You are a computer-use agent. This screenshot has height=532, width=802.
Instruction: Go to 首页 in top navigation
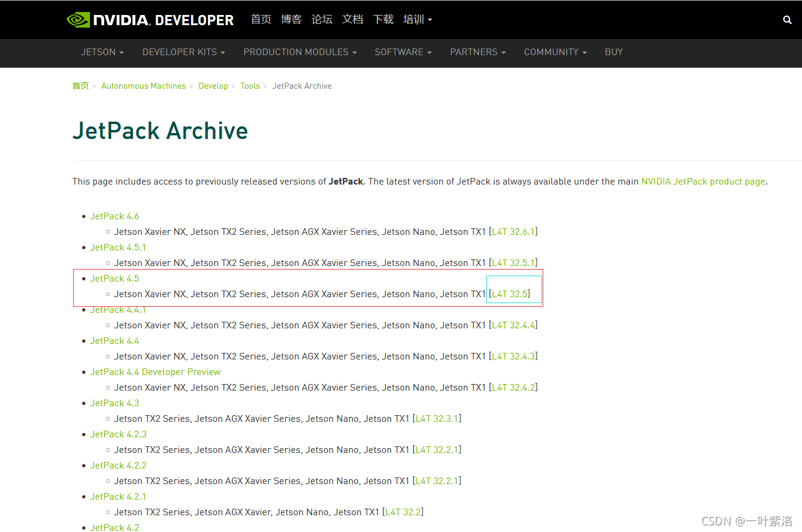click(x=261, y=20)
